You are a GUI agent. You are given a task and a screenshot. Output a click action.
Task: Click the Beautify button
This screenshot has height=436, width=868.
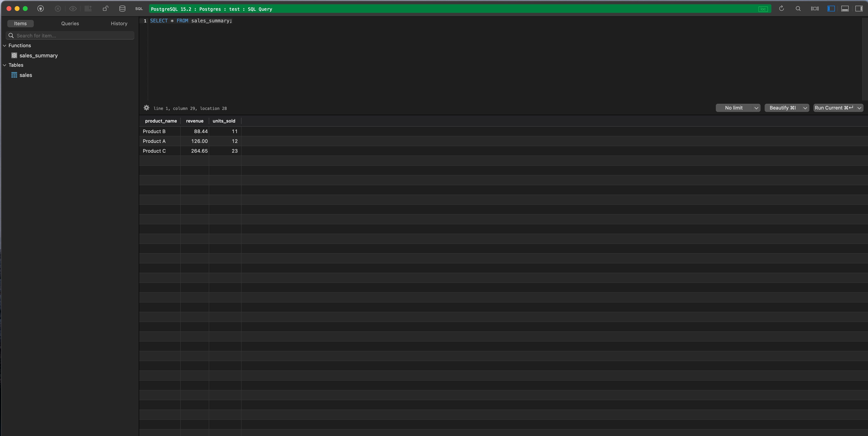[x=782, y=108]
